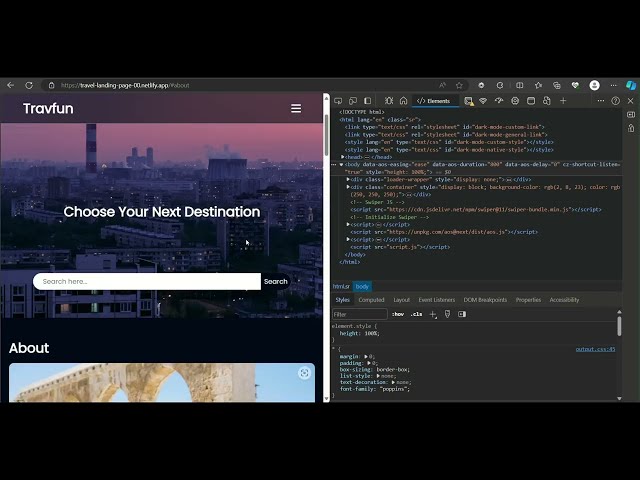This screenshot has width=640, height=480.
Task: Click the screenshot icon on the About image
Action: (304, 373)
